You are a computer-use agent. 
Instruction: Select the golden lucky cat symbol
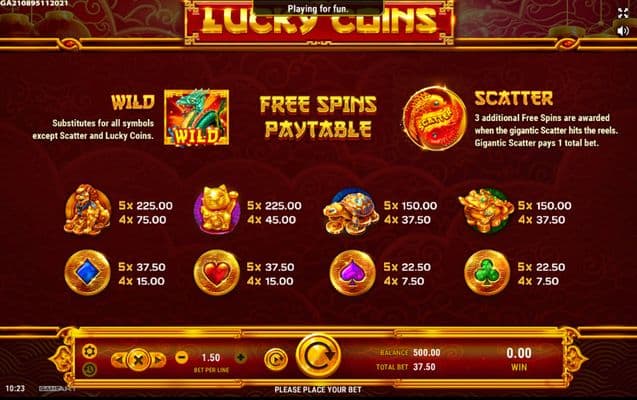coord(216,210)
